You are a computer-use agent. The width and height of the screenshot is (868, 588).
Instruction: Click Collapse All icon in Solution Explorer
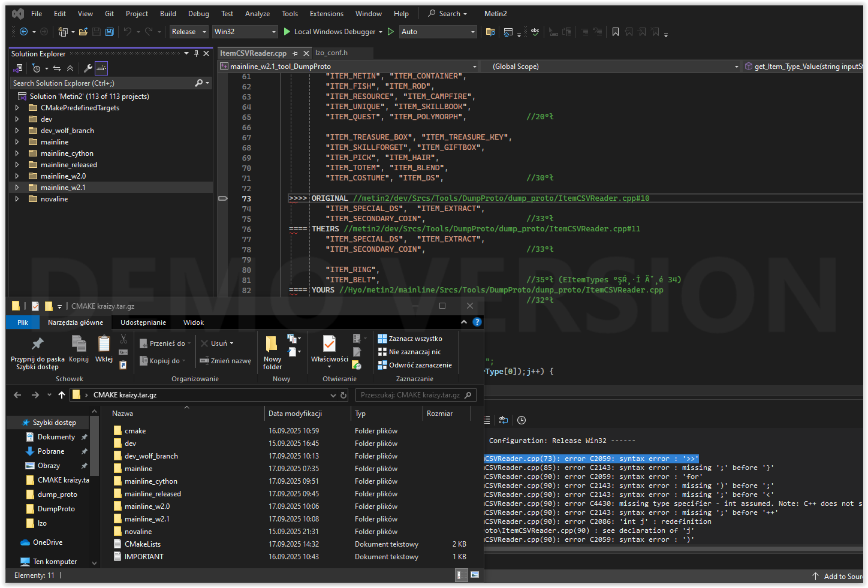70,68
